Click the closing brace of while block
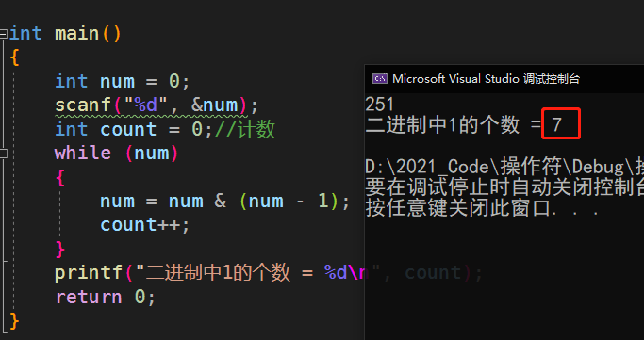This screenshot has width=644, height=340. click(60, 249)
